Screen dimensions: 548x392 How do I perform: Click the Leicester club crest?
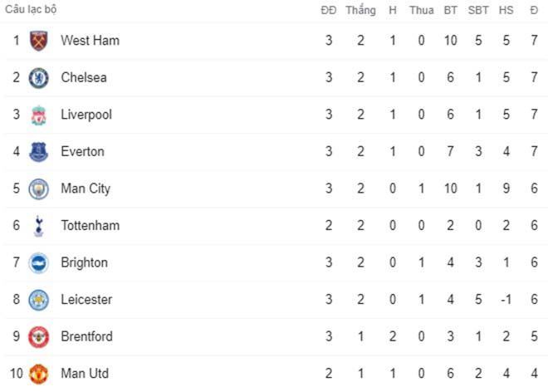click(38, 300)
